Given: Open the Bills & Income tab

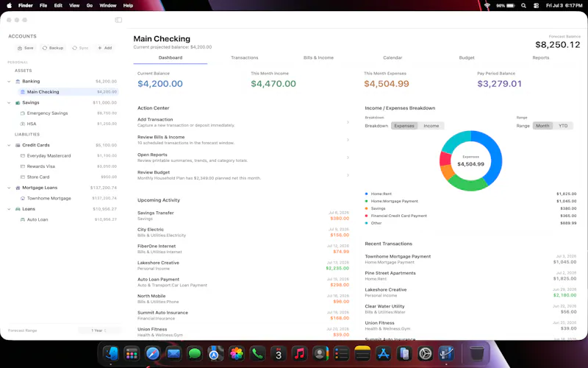Looking at the screenshot, I should [x=318, y=57].
